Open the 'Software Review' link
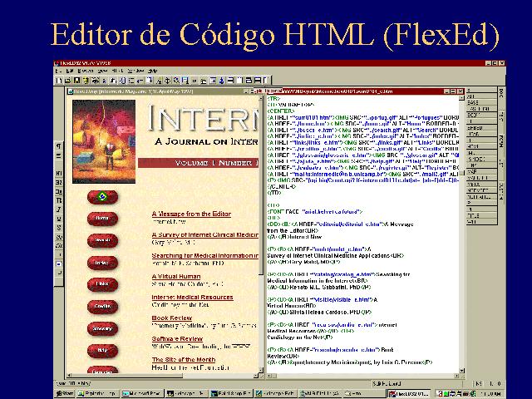Screen dimensions: 532x399 click(x=177, y=338)
